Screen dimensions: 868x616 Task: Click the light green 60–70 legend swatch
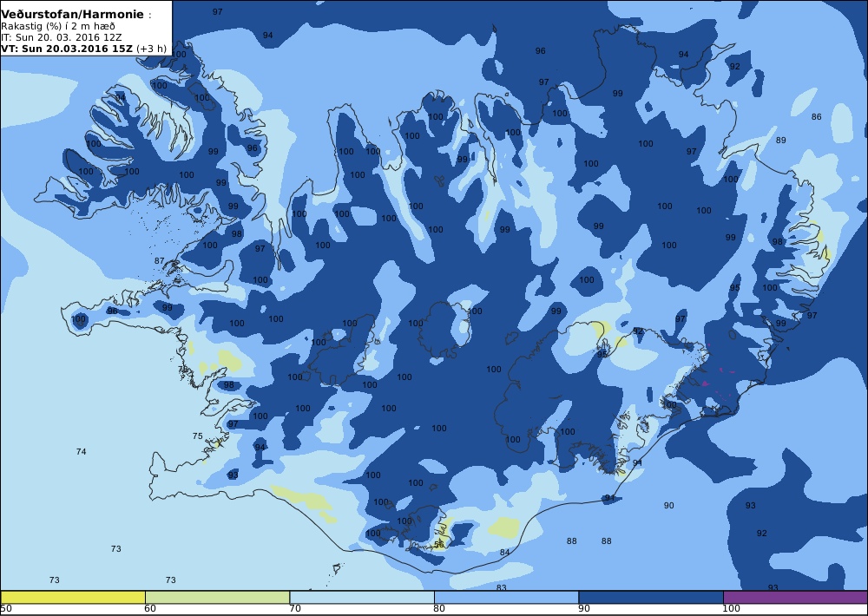(x=217, y=597)
